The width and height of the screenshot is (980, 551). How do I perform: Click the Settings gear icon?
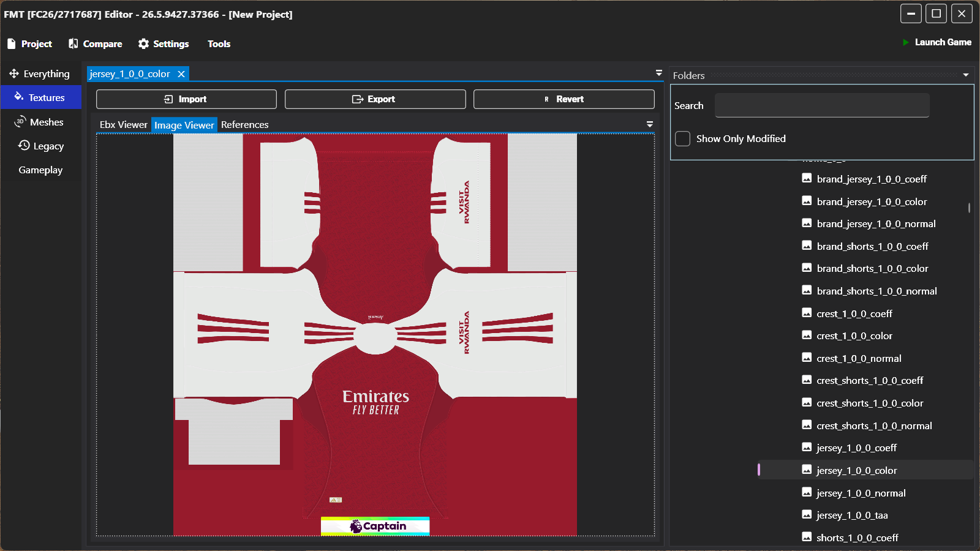(x=143, y=44)
